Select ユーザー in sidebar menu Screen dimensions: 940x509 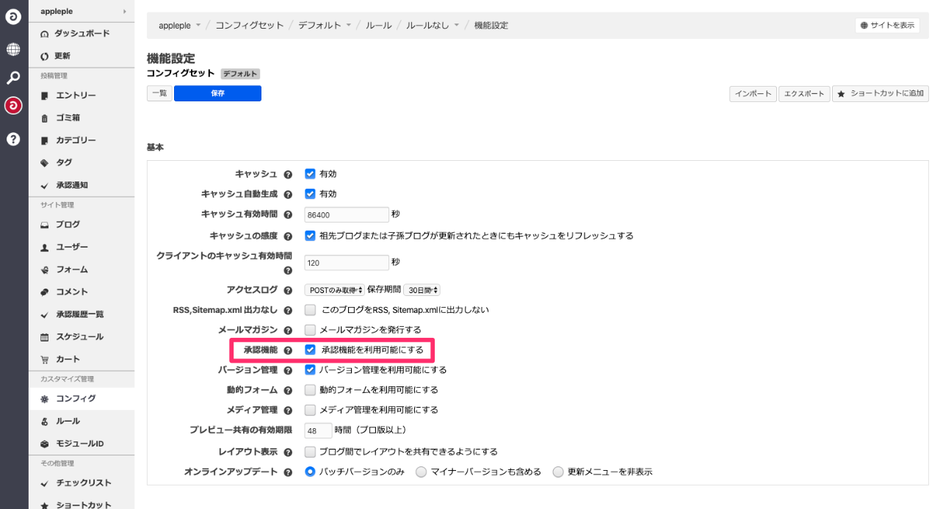[x=72, y=247]
